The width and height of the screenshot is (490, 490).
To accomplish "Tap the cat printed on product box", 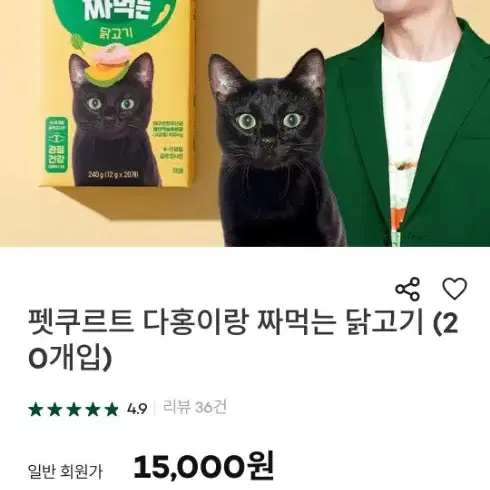I will [x=113, y=123].
